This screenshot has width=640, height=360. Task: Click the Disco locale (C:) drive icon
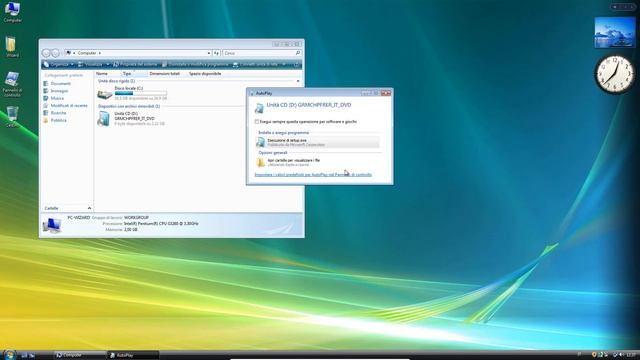click(105, 95)
